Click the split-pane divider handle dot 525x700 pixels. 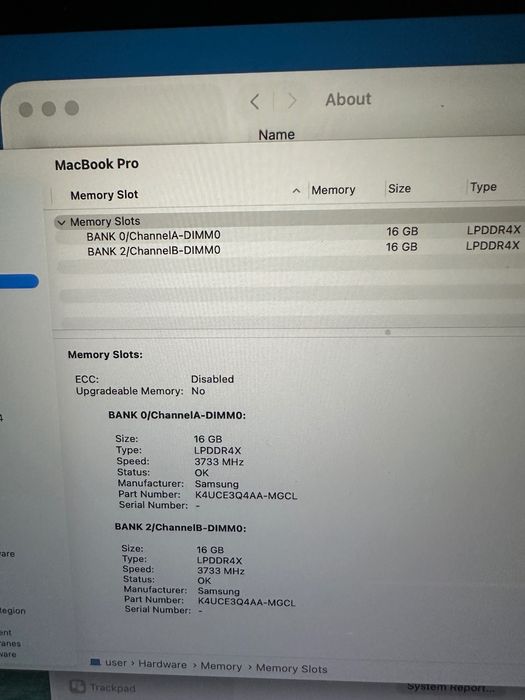click(388, 332)
